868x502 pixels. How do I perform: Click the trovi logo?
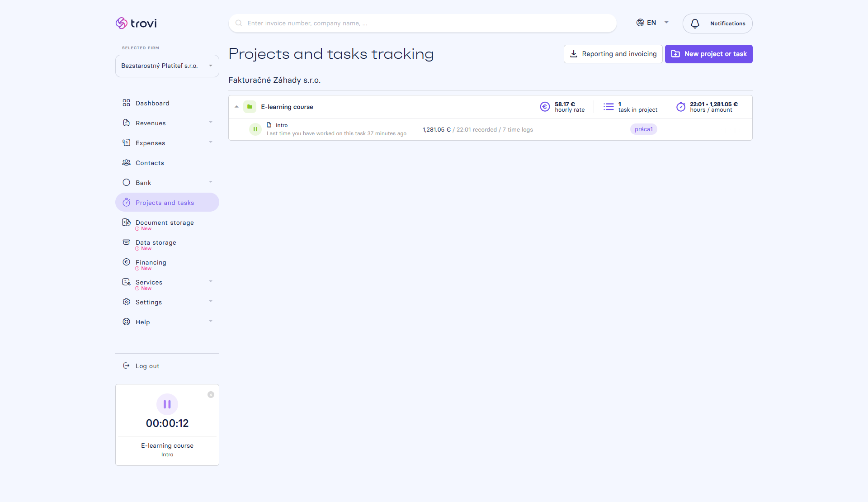click(136, 23)
